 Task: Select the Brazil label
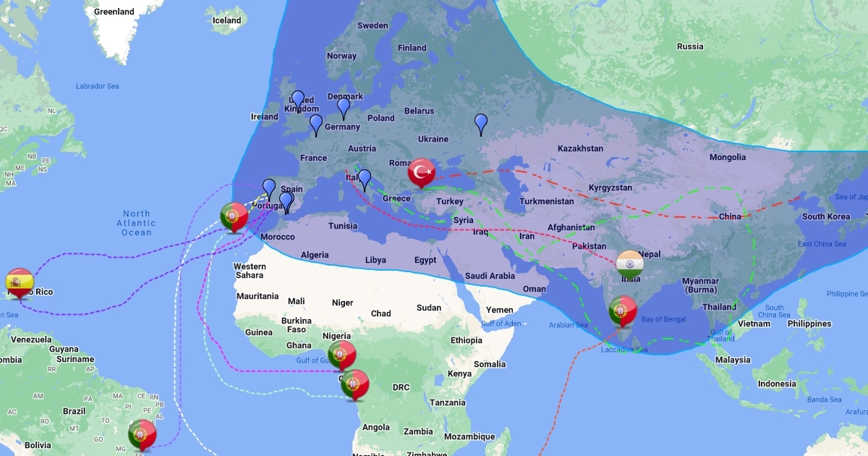click(x=74, y=410)
